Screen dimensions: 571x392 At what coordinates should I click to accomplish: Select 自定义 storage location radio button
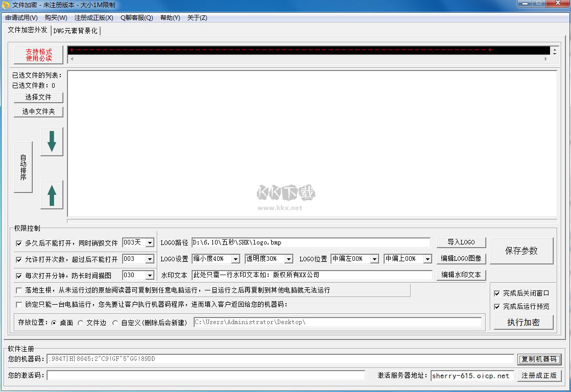[115, 323]
